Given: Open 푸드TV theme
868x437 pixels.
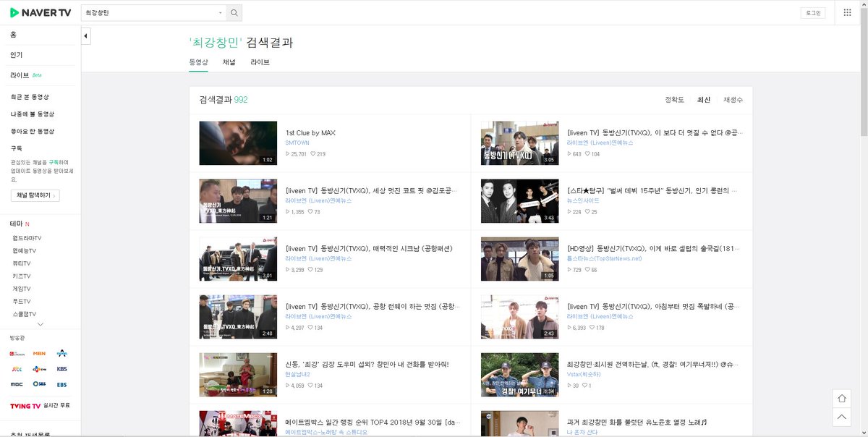Looking at the screenshot, I should click(21, 301).
